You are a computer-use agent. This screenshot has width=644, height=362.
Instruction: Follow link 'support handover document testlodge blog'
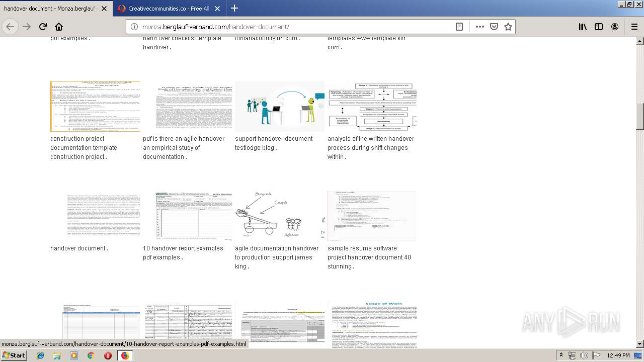pyautogui.click(x=274, y=143)
